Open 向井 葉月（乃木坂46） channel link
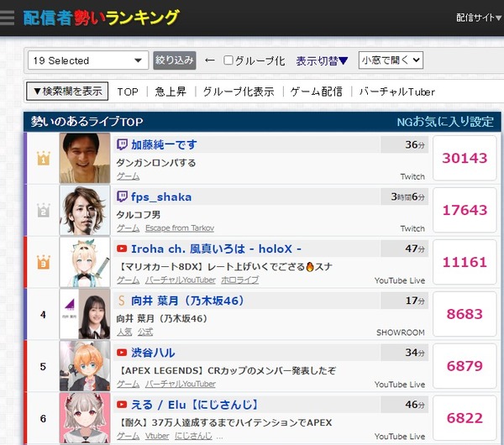 [x=187, y=301]
